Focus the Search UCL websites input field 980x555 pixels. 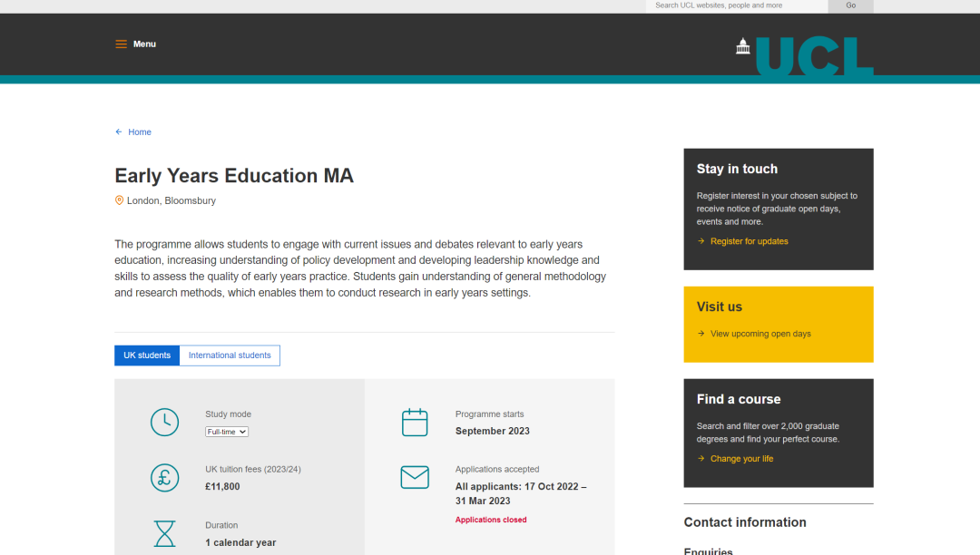point(737,5)
